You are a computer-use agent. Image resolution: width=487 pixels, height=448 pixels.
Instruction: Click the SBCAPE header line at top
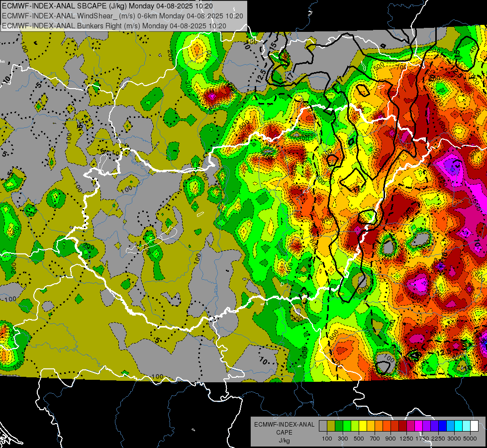point(107,6)
